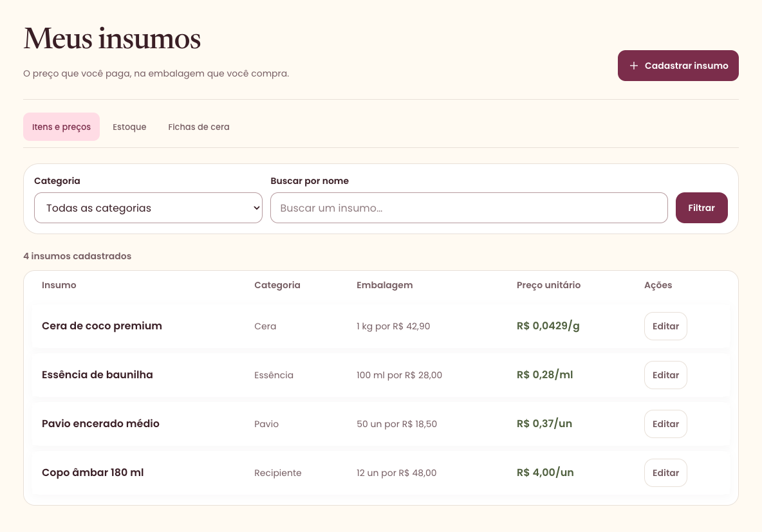Open the Estoque tab

point(129,127)
